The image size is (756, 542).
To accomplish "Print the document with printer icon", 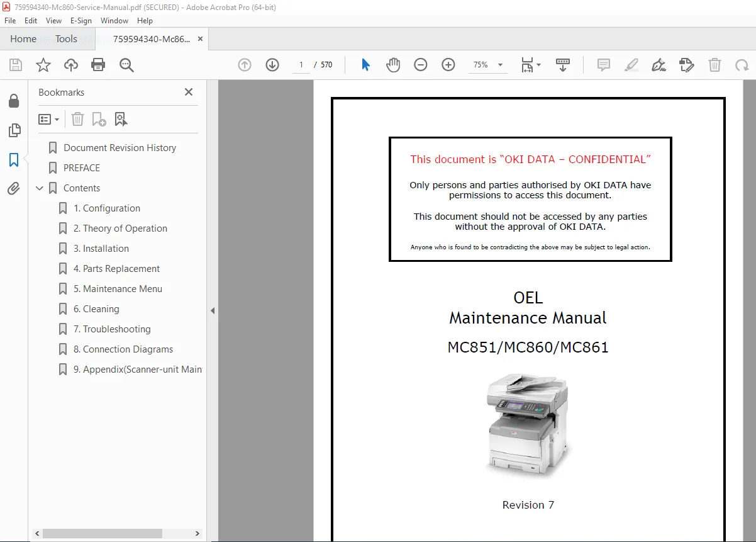I will click(x=98, y=65).
